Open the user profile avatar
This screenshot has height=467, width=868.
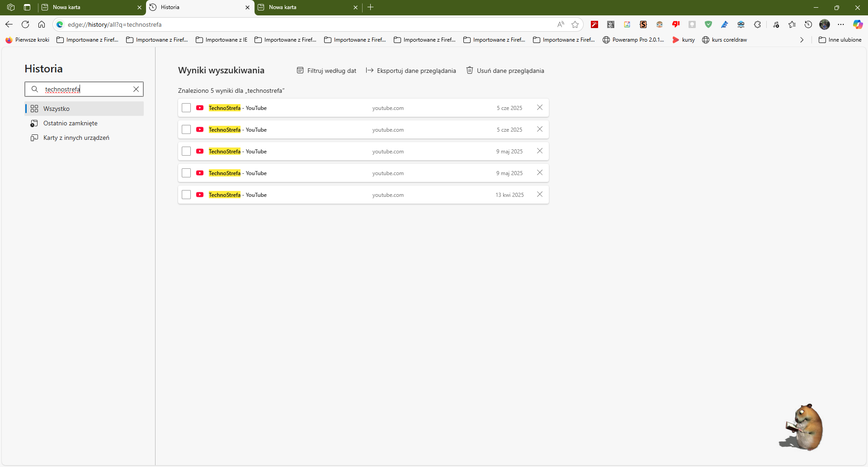825,24
